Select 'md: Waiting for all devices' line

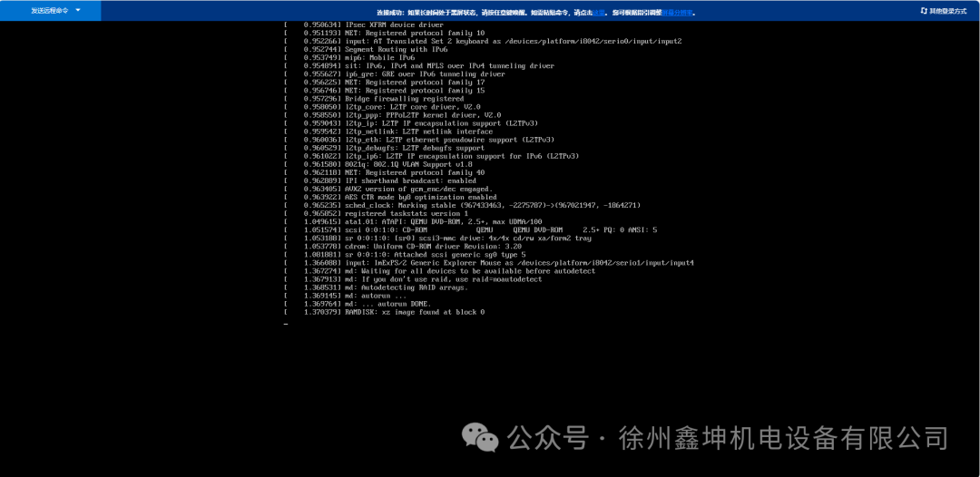click(x=439, y=271)
